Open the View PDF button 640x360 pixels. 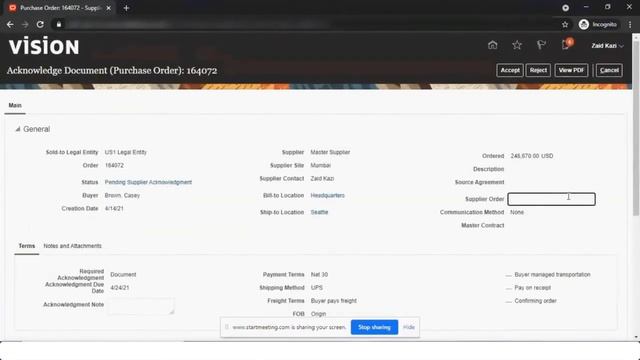571,70
